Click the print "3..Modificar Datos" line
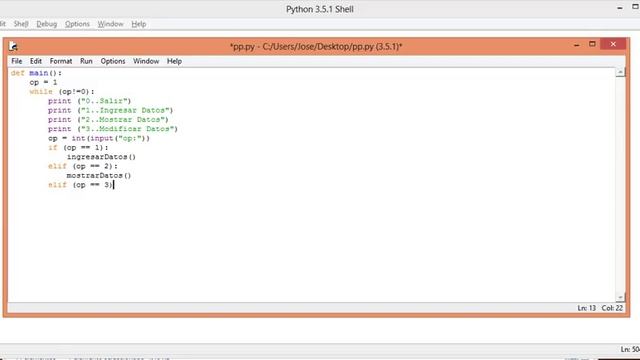The image size is (640, 360). tap(113, 129)
